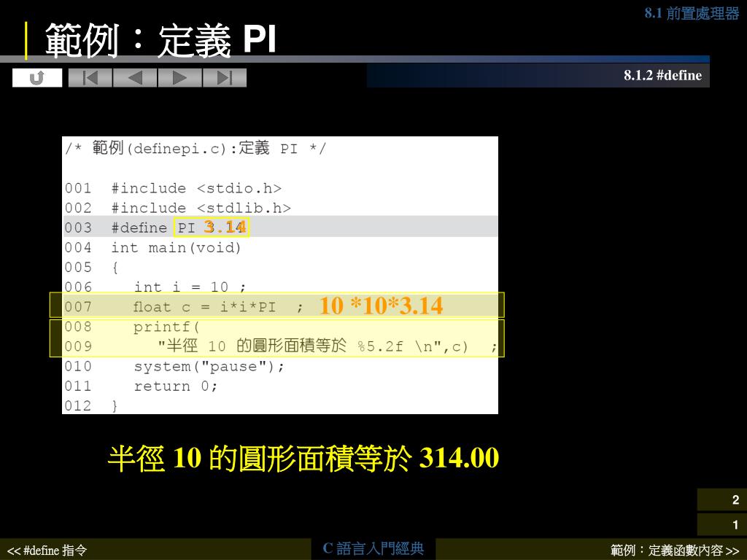Go to previous slide arrow
Viewport: 747px width, 560px height.
click(x=135, y=77)
